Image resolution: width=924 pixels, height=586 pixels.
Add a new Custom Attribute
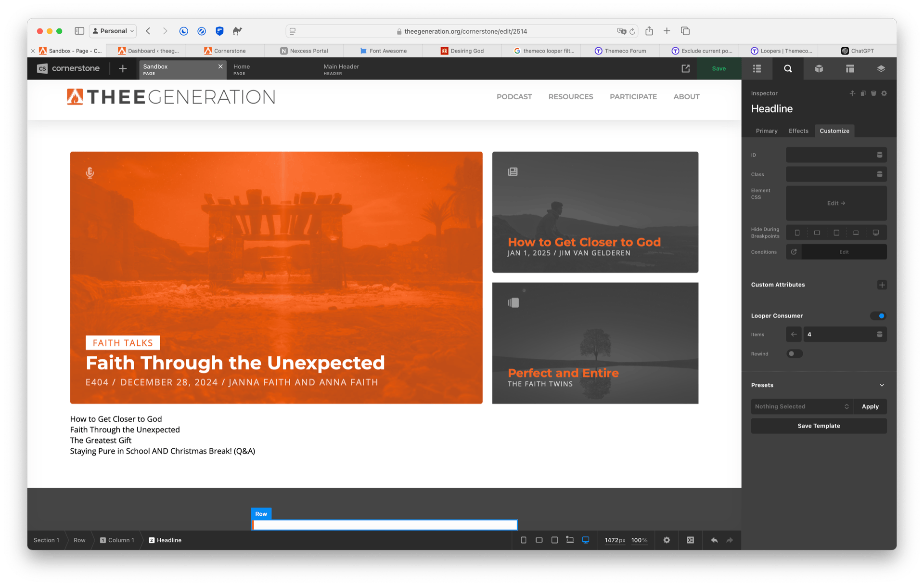click(x=882, y=285)
